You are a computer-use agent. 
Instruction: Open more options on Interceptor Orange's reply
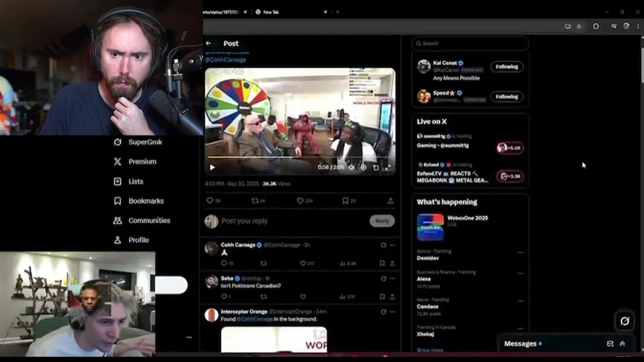[x=392, y=312]
